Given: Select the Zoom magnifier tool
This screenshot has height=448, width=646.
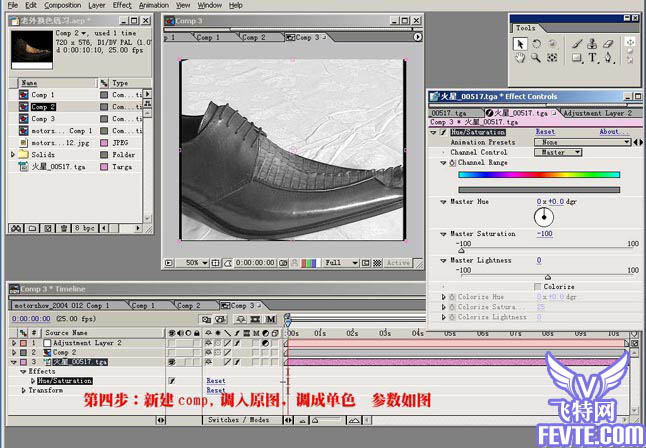Looking at the screenshot, I should (x=536, y=58).
